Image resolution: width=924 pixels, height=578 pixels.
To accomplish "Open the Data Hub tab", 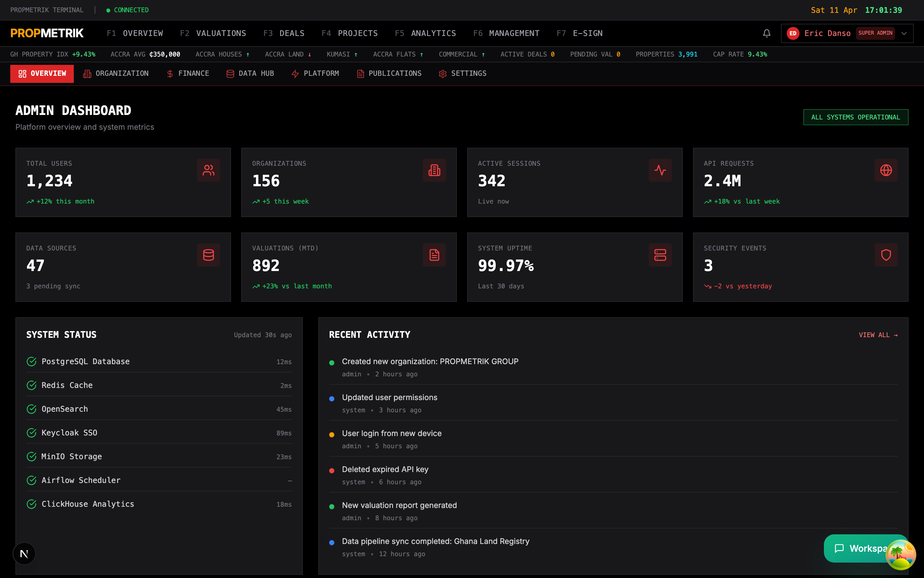I will 250,74.
